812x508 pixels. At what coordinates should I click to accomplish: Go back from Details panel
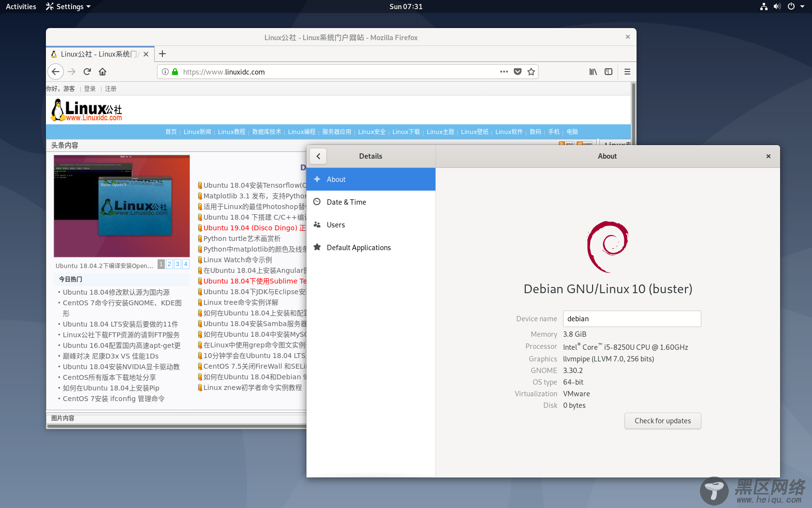(318, 156)
